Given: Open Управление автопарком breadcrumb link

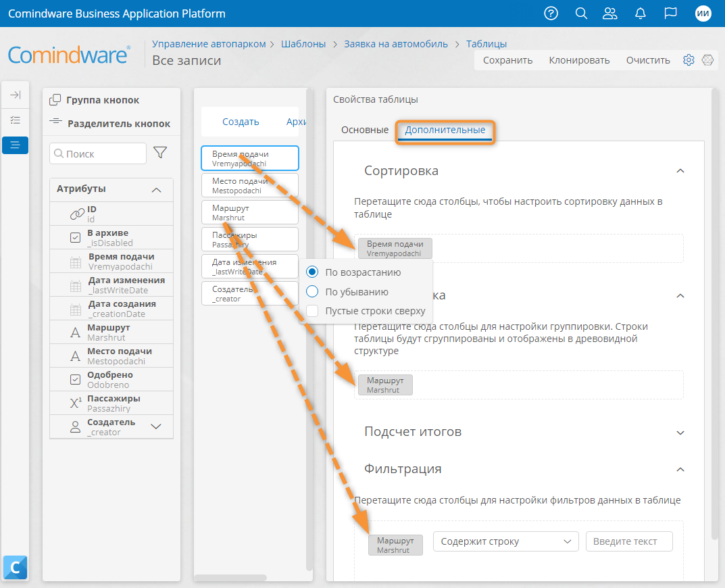Looking at the screenshot, I should click(x=209, y=44).
